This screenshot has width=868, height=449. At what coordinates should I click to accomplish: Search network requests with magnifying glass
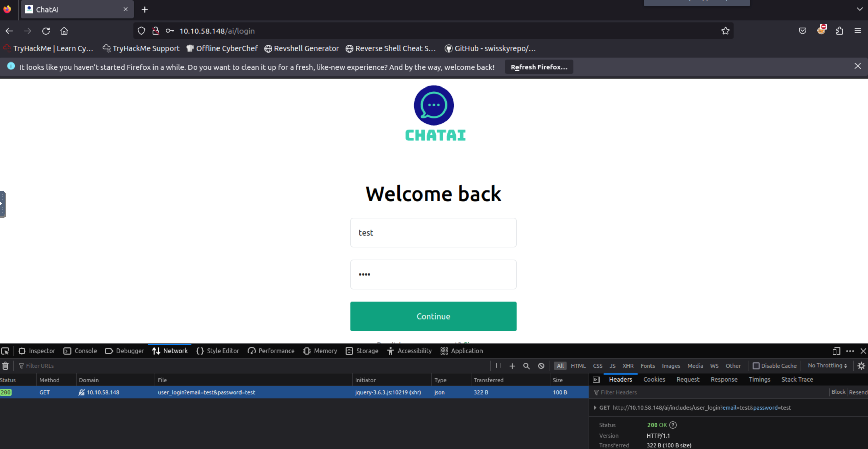(526, 366)
